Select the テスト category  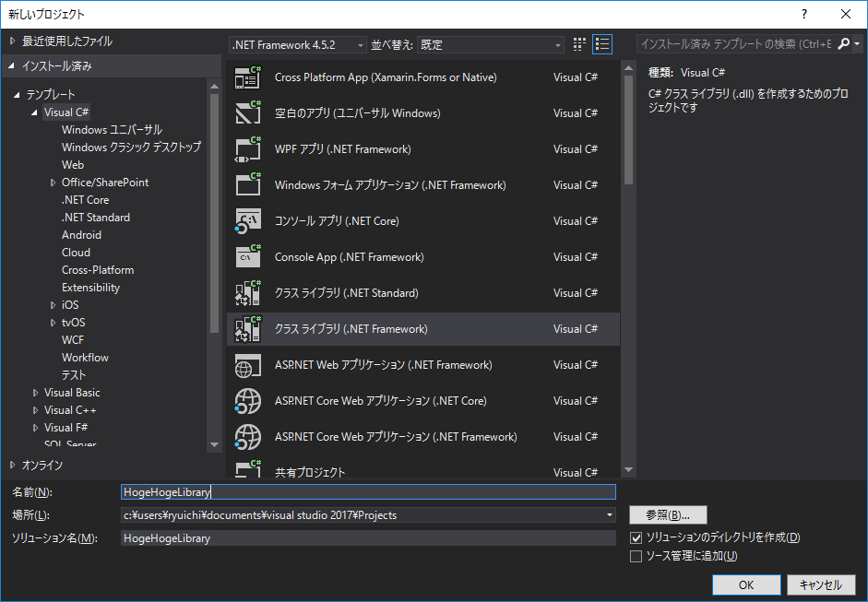click(74, 375)
